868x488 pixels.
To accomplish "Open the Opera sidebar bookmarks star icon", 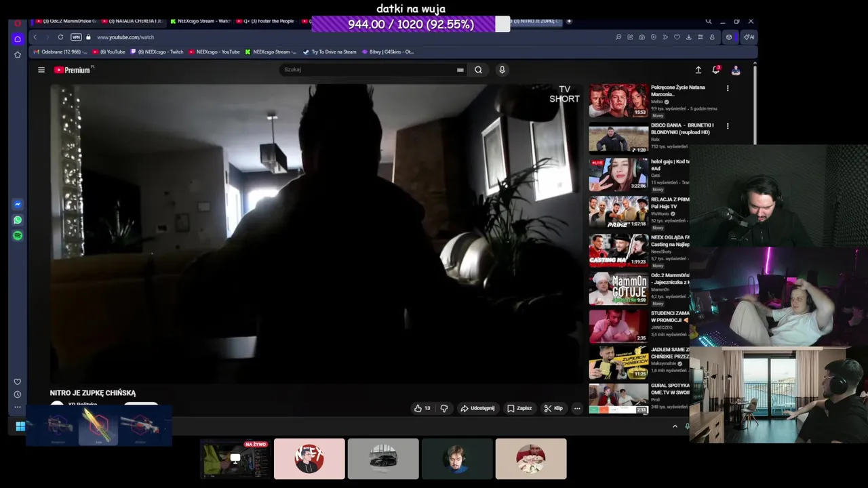I will tap(18, 55).
